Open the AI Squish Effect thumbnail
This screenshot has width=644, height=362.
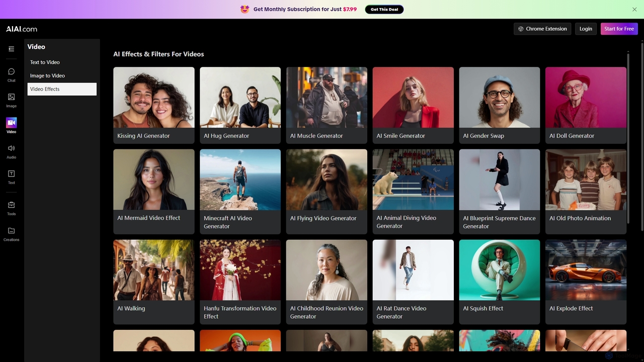click(x=500, y=270)
